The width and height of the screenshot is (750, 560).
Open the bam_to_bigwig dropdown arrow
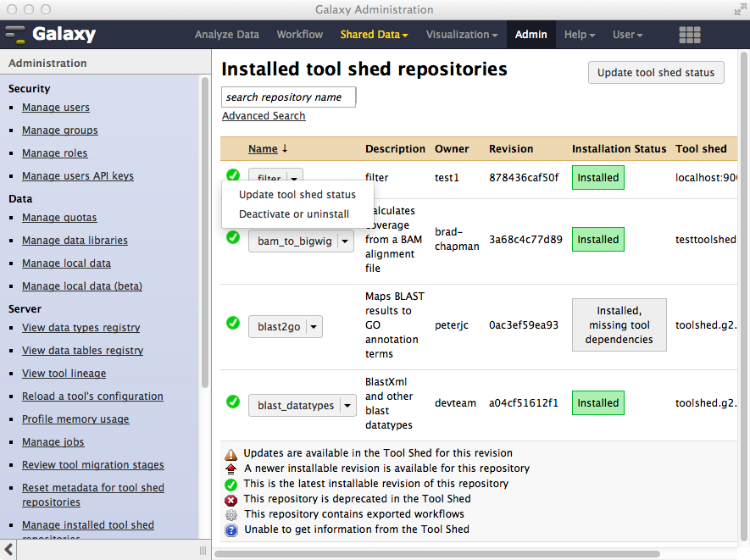click(x=346, y=241)
